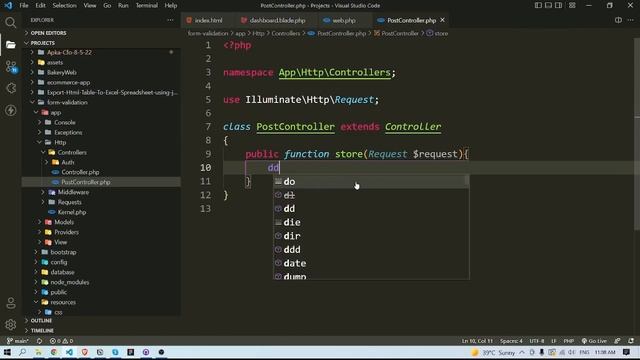Open the Edit menu
The image size is (640, 360).
[x=40, y=5]
